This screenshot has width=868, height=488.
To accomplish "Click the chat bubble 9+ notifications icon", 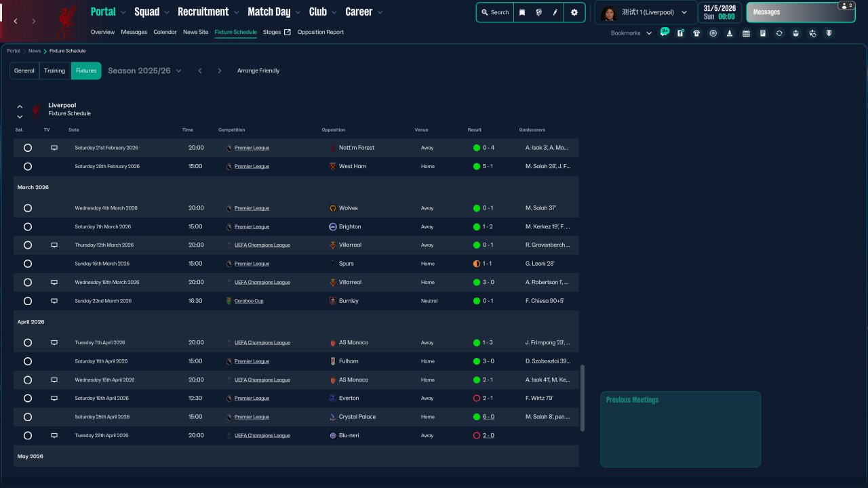I will 664,33.
